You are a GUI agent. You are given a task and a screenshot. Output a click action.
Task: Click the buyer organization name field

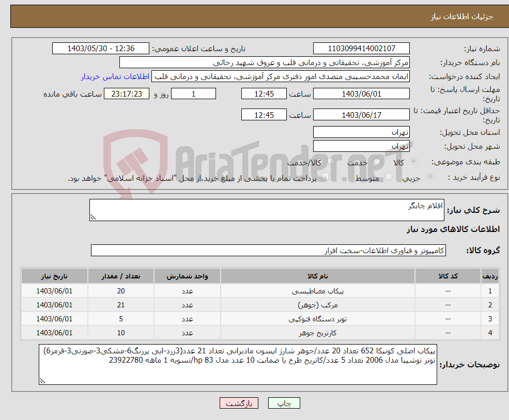264,63
